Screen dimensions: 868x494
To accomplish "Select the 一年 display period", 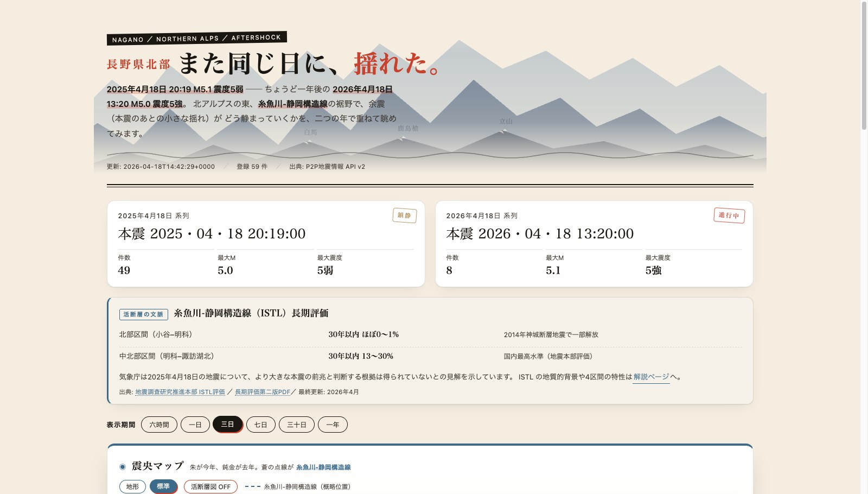I will coord(333,425).
